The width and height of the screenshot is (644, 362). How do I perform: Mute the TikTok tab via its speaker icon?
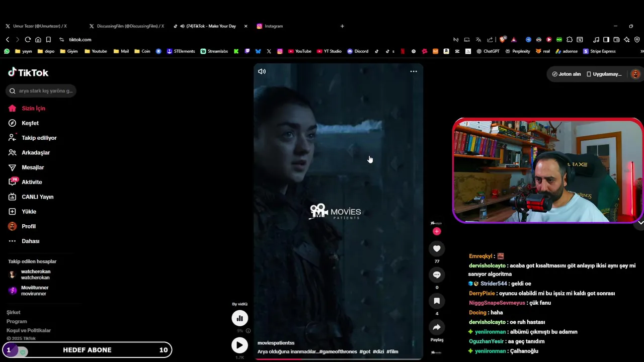click(x=183, y=26)
